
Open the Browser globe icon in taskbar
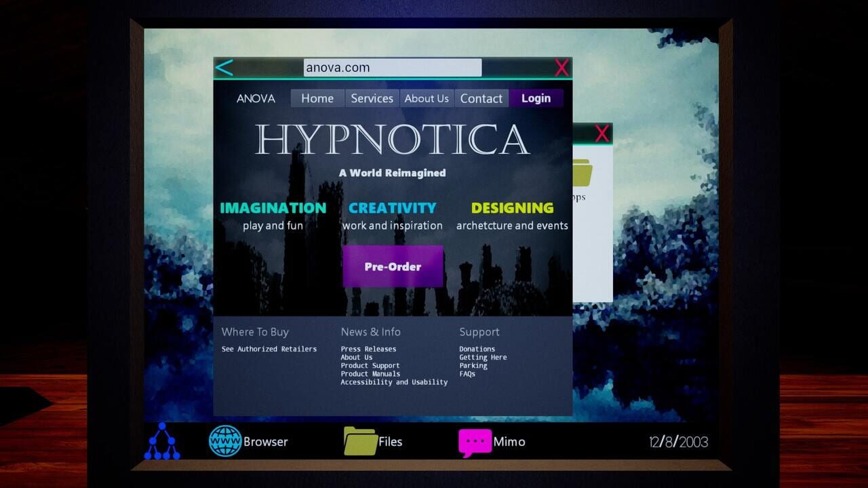(225, 441)
